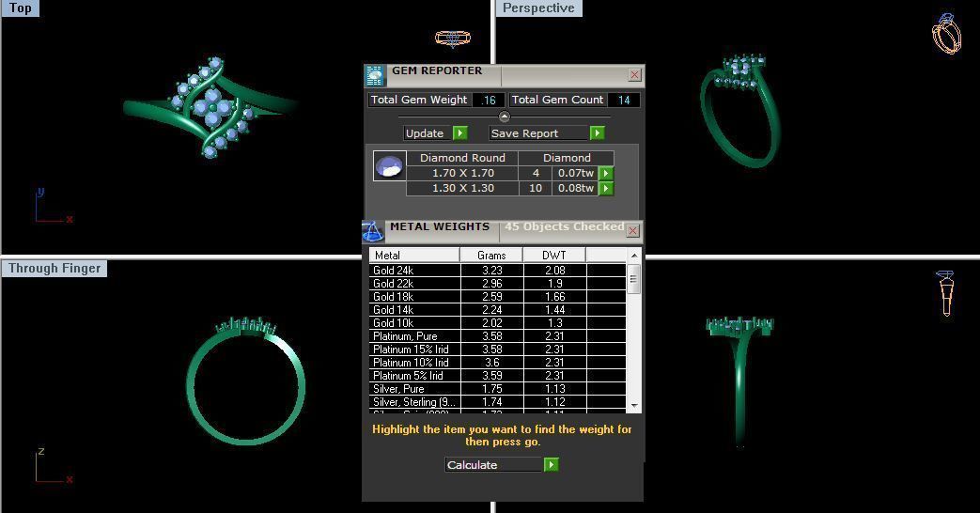
Task: Close the Gem Reporter panel
Action: [634, 75]
